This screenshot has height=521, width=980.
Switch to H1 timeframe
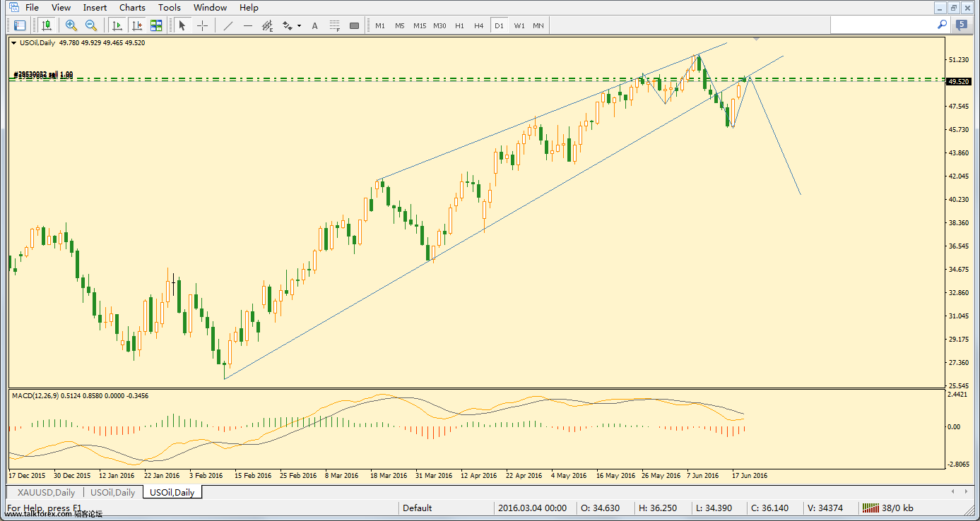(459, 25)
